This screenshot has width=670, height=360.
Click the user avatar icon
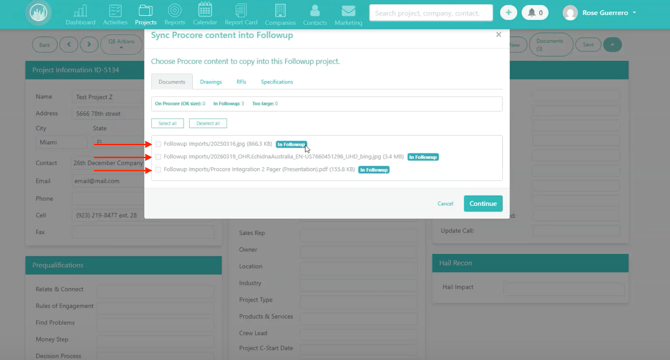point(570,13)
